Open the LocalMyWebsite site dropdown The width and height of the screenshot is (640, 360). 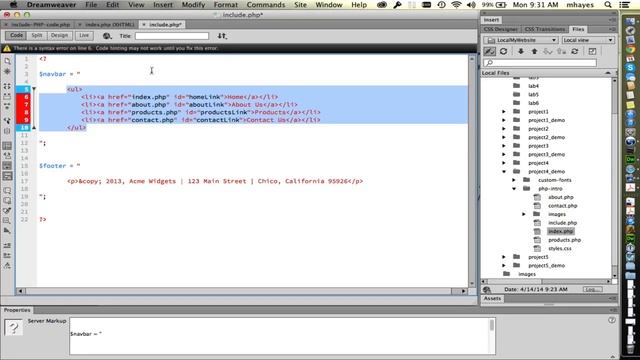pyautogui.click(x=521, y=40)
